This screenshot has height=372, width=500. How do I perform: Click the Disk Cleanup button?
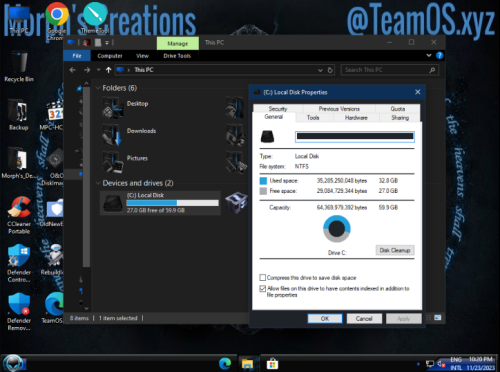395,250
